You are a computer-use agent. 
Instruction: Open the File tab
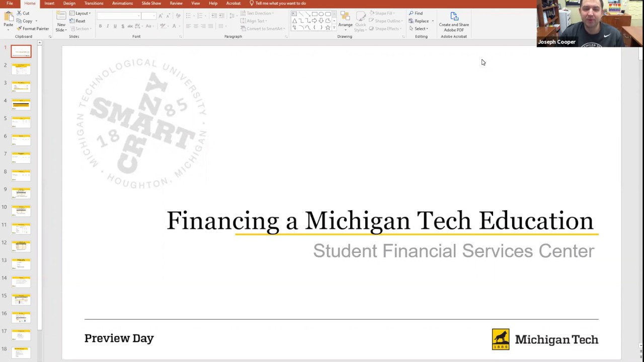[x=10, y=3]
